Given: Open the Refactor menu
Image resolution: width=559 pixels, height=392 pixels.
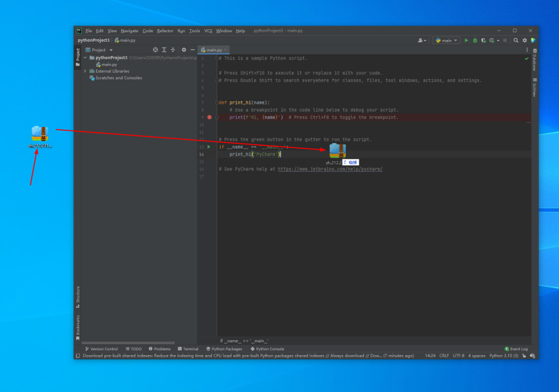Looking at the screenshot, I should click(x=165, y=31).
